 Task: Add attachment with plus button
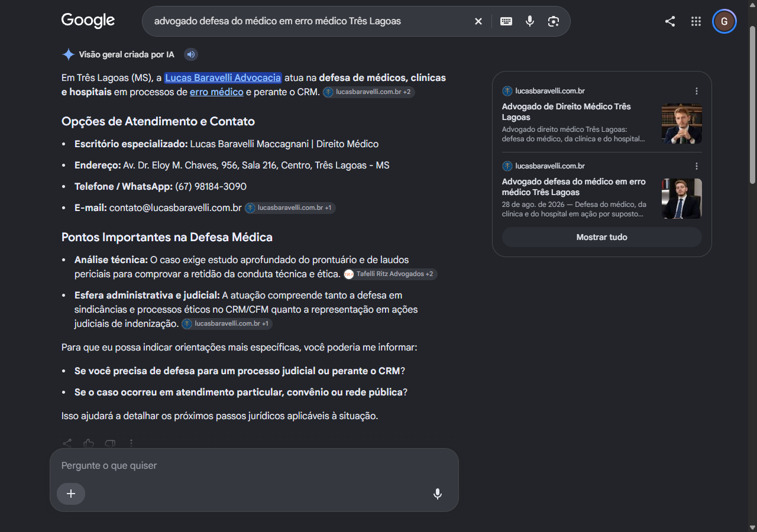tap(71, 494)
